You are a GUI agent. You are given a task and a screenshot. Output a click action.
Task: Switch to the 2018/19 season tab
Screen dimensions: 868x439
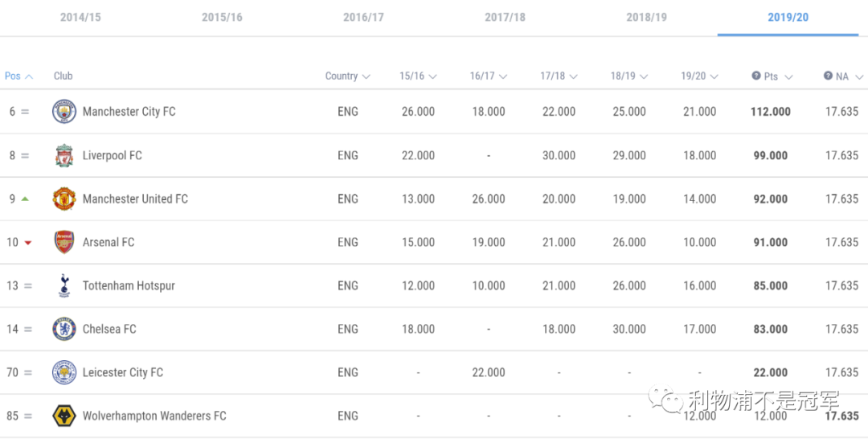(646, 17)
